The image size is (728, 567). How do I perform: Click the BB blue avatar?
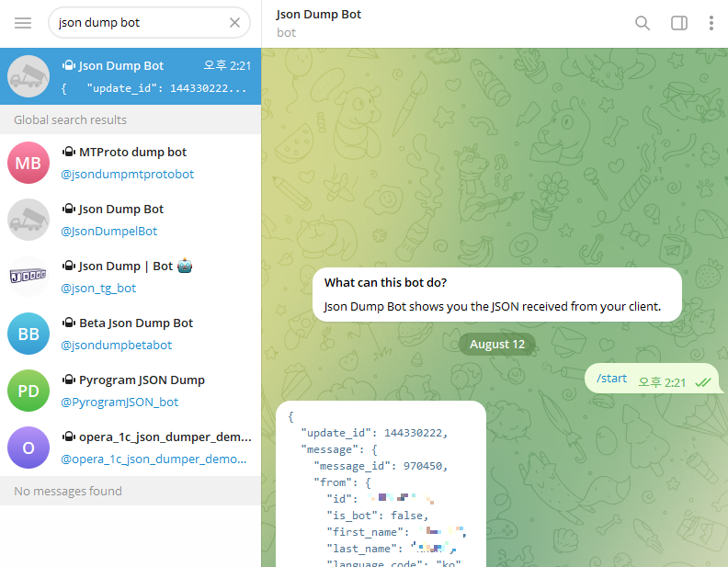(x=28, y=335)
